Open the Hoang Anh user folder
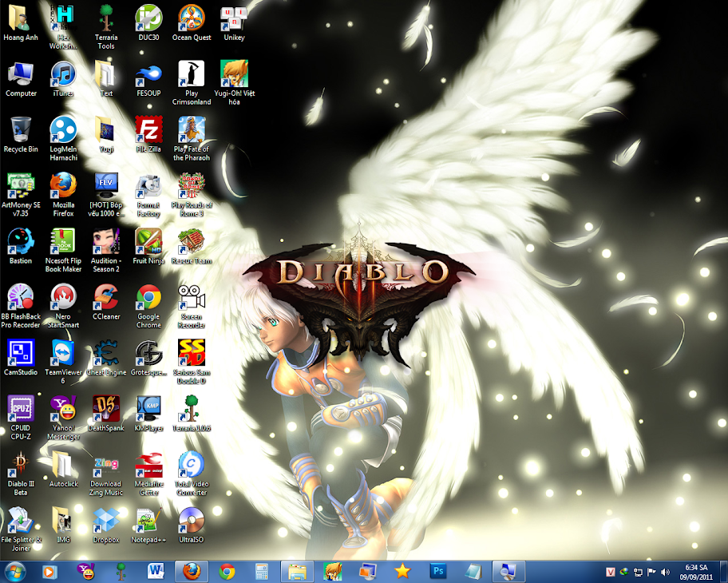The height and width of the screenshot is (583, 728). click(x=21, y=23)
